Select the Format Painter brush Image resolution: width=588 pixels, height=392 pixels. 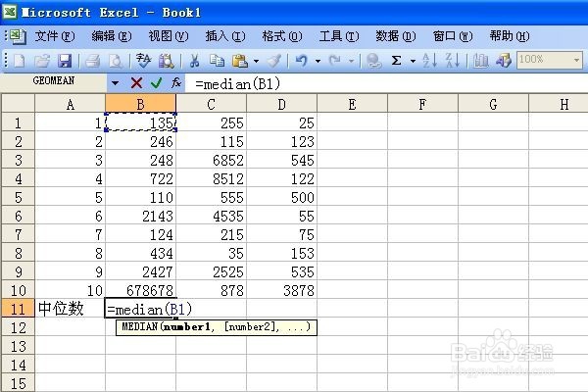pyautogui.click(x=274, y=60)
